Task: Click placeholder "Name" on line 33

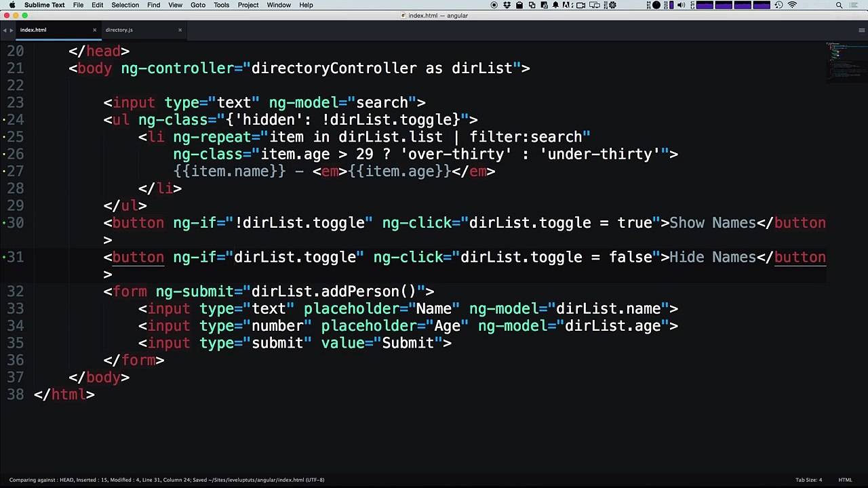Action: (x=433, y=308)
